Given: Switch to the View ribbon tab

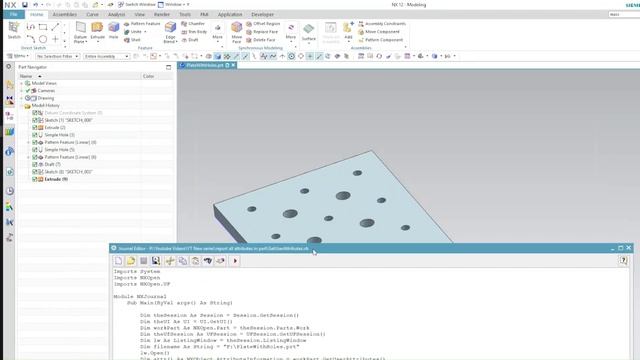Looking at the screenshot, I should 140,14.
